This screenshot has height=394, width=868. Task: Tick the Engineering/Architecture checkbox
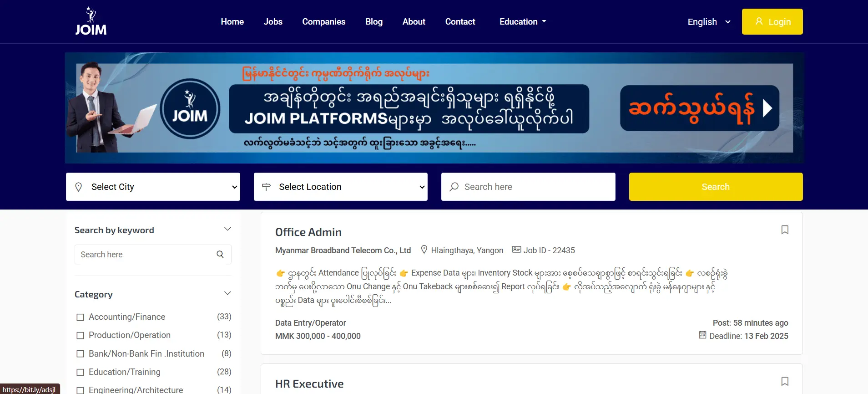81,390
